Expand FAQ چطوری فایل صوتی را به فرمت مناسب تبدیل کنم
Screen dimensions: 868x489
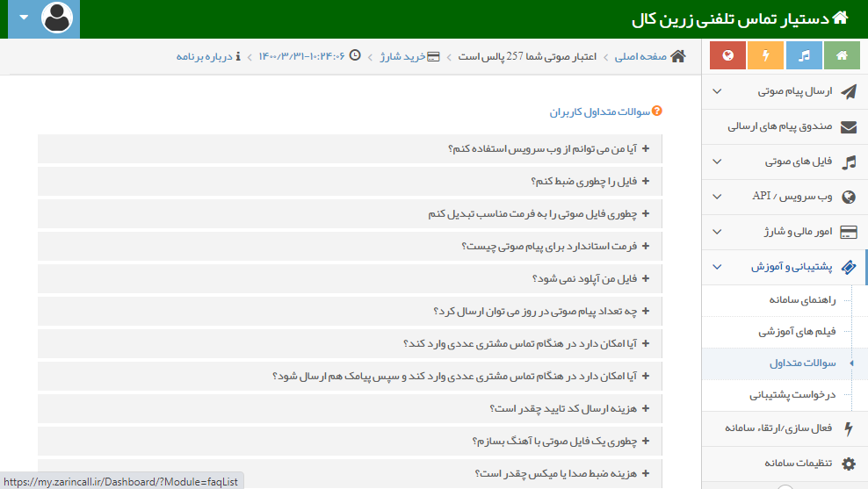coord(350,213)
